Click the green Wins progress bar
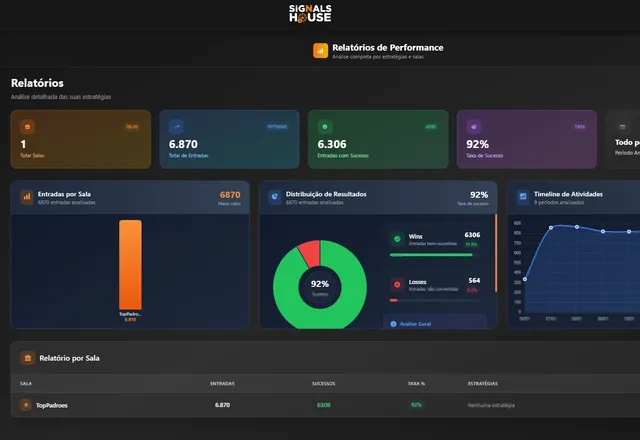This screenshot has width=640, height=440. tap(431, 255)
